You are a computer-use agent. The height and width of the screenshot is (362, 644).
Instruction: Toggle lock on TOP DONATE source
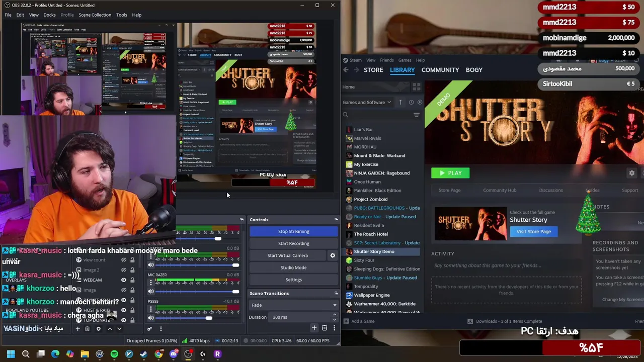pos(132,320)
